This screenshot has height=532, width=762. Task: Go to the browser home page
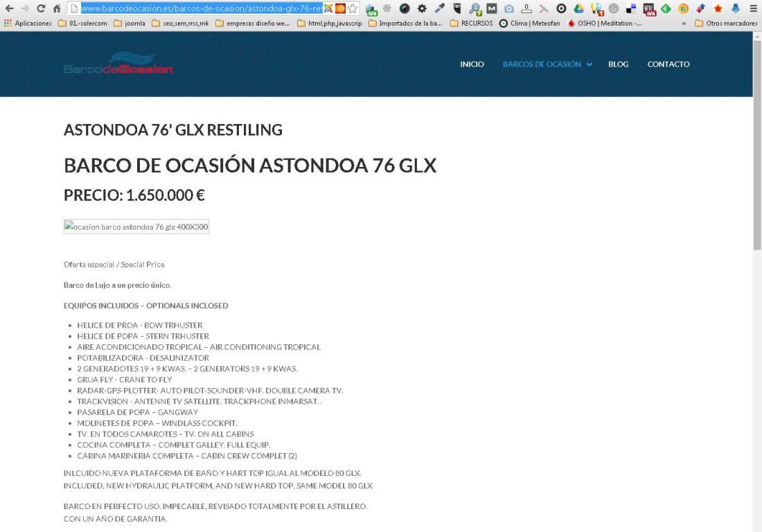pos(57,8)
